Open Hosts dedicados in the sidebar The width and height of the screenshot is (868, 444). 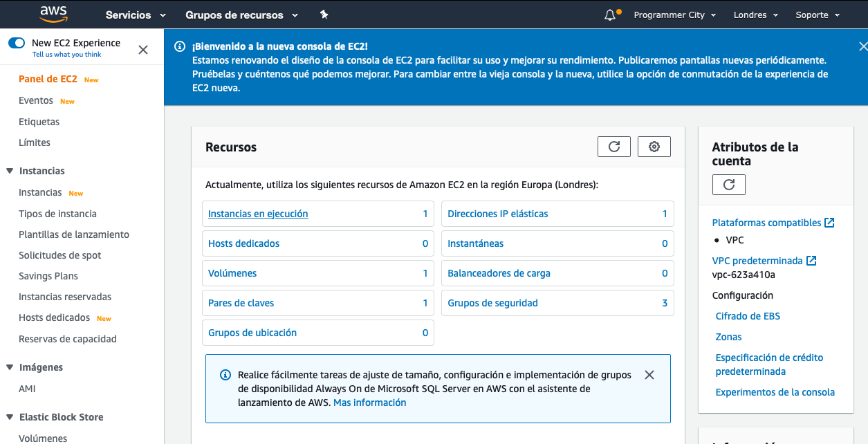click(54, 317)
